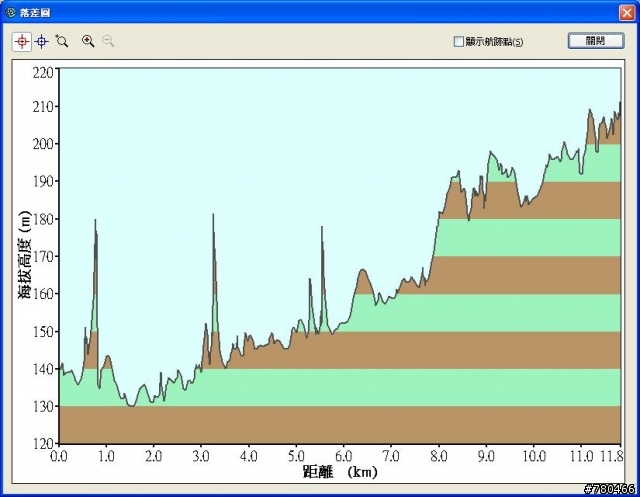Activate the zoom-to-region magnifier tool

(62, 41)
